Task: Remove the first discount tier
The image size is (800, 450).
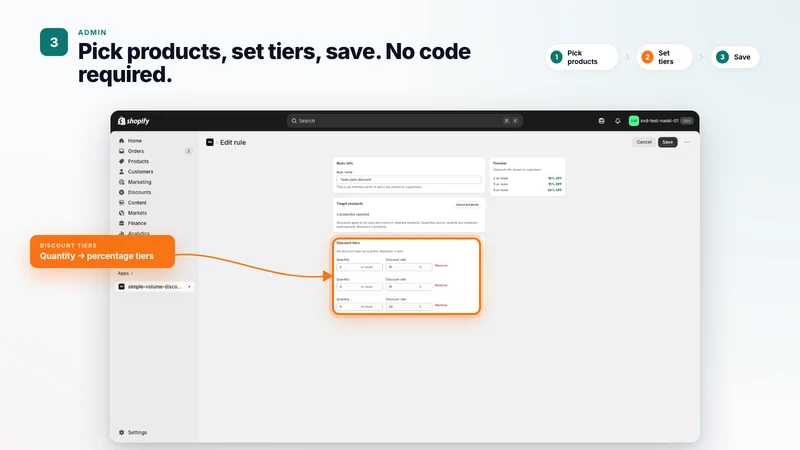Action: (441, 265)
